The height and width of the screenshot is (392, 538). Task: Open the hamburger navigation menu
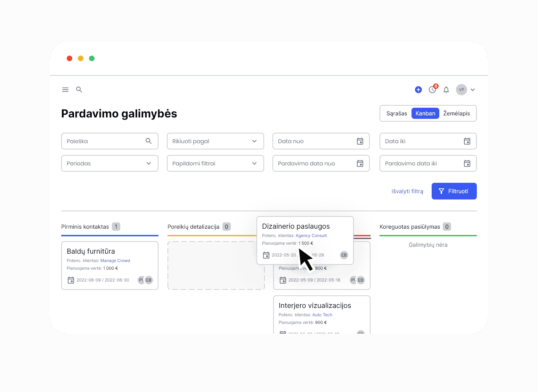pyautogui.click(x=65, y=90)
